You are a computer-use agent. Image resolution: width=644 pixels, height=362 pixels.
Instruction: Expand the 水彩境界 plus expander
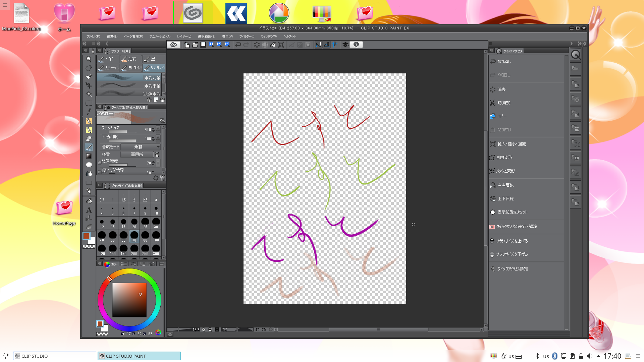(100, 172)
